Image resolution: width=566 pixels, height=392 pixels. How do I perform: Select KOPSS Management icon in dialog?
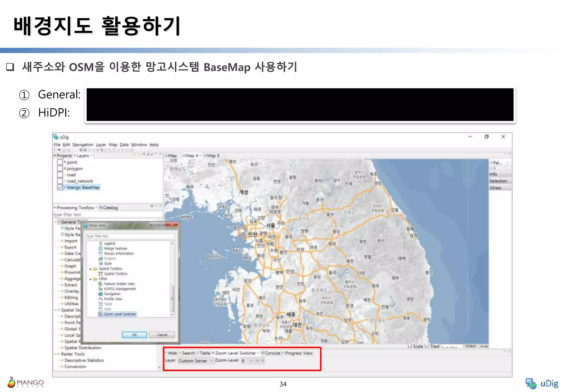tap(101, 289)
